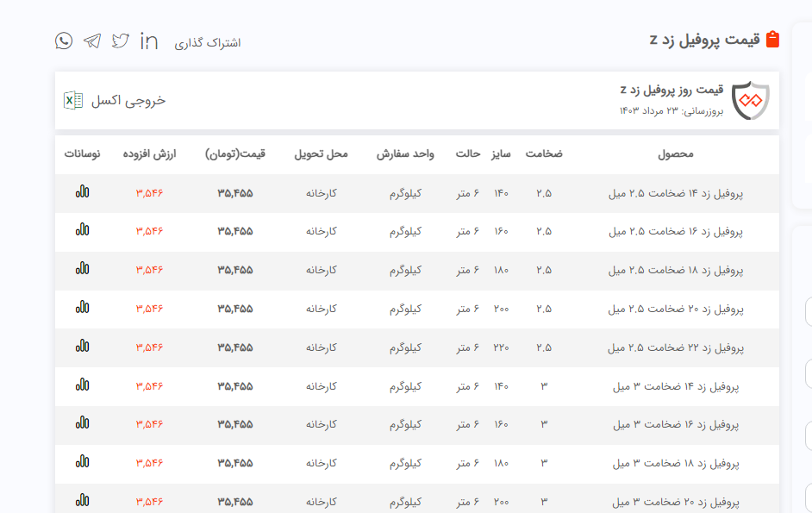Open price fluctuation chart for پروفیل زد ۲۲ ضخامت ۲.۵
Image resolution: width=812 pixels, height=513 pixels.
tap(82, 347)
